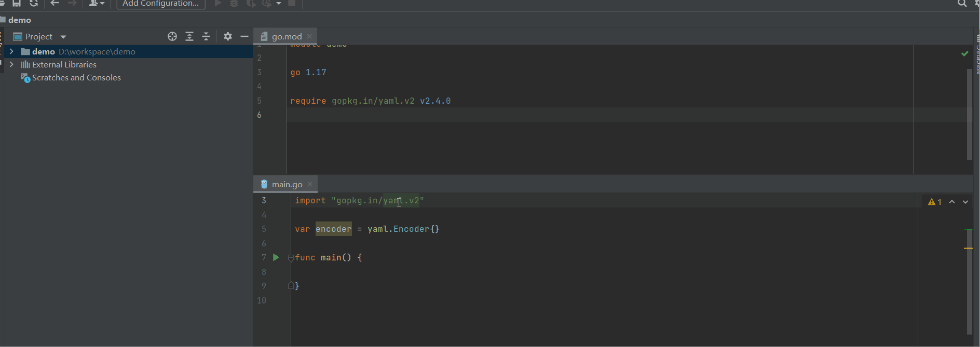Click the Collapse All icon in Project panel
The width and height of the screenshot is (980, 347).
pyautogui.click(x=206, y=36)
